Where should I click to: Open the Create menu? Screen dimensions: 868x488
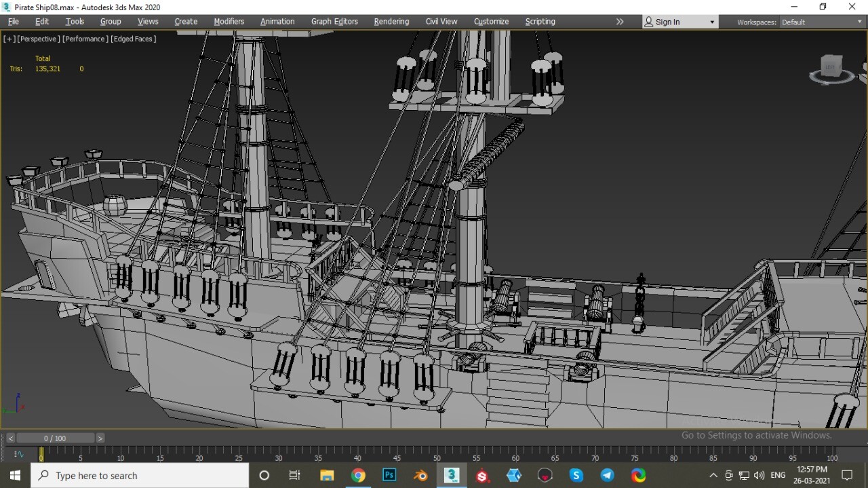[186, 22]
